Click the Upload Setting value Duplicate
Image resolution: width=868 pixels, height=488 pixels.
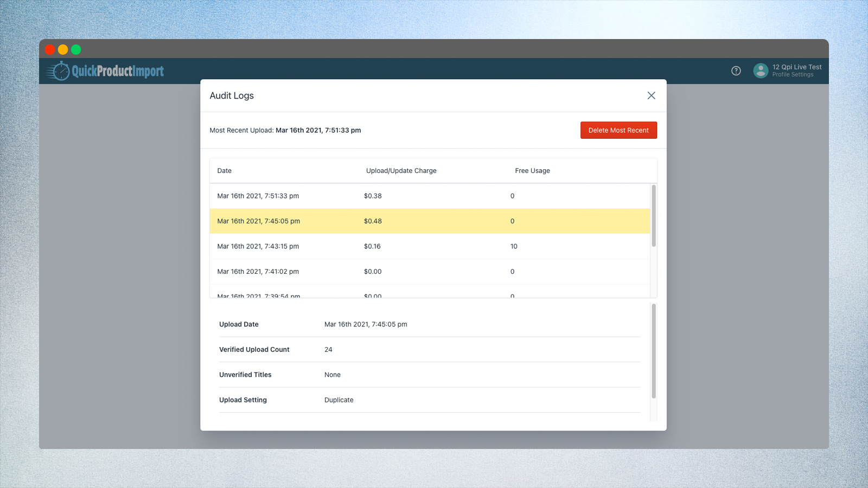(x=339, y=400)
